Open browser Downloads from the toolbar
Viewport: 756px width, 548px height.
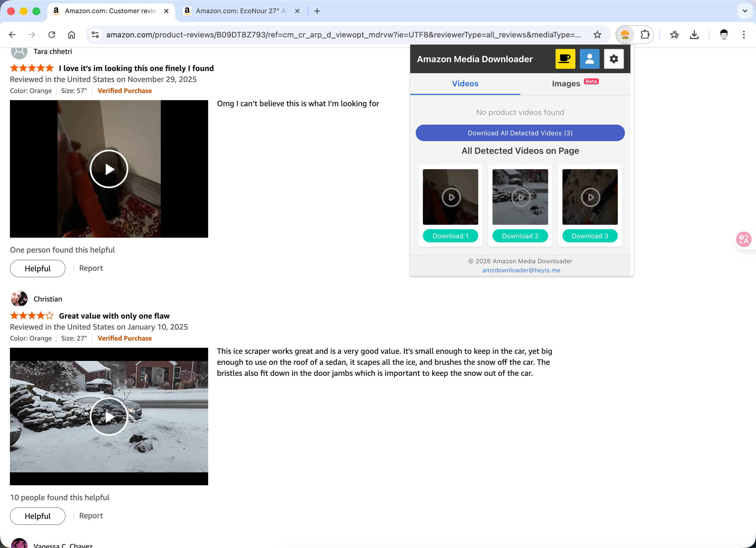[x=694, y=34]
